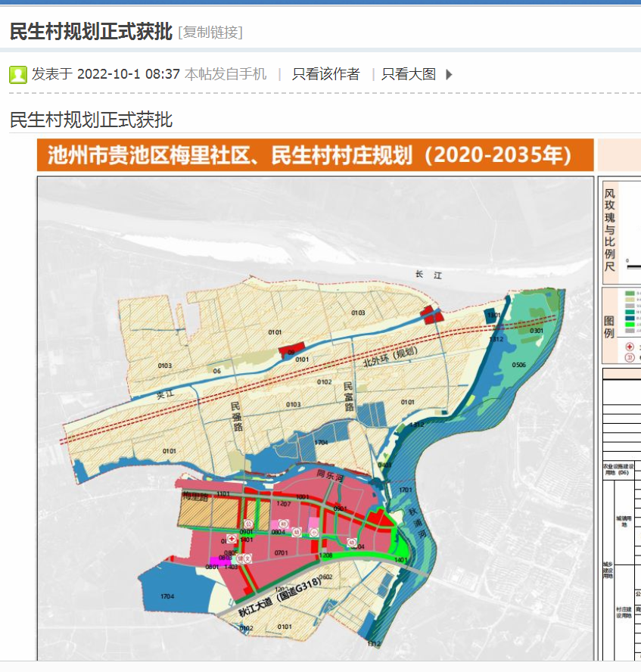Click the post timestamp 2022-10-1 08:37
641x672 pixels.
tap(129, 74)
